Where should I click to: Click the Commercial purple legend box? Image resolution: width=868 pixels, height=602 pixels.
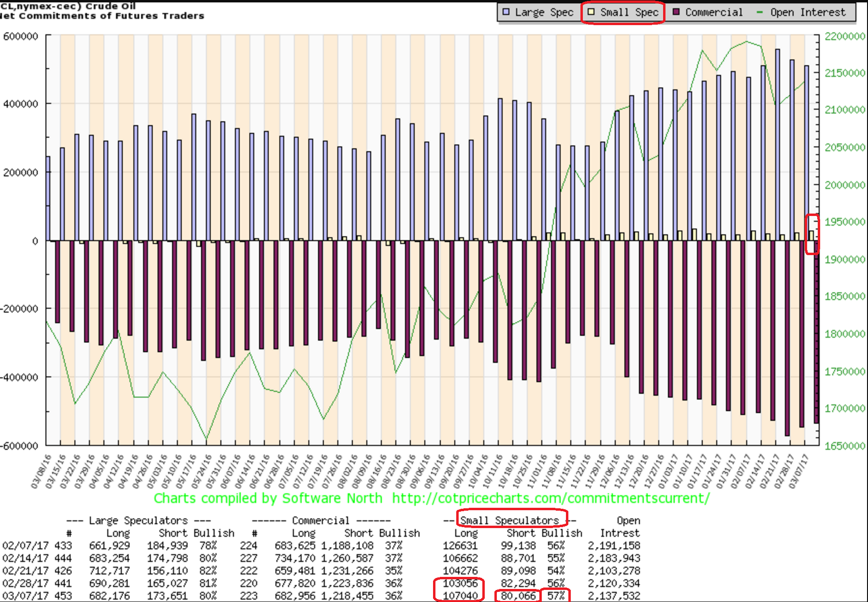click(676, 12)
